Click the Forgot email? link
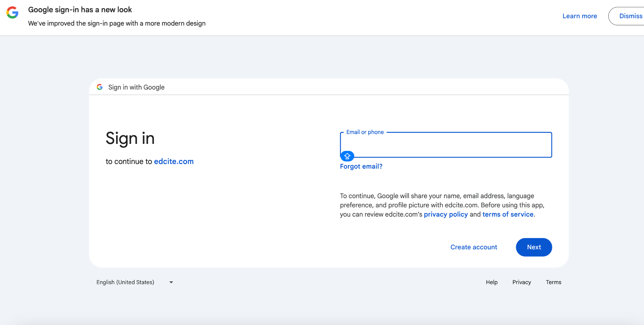The width and height of the screenshot is (644, 325). 361,166
